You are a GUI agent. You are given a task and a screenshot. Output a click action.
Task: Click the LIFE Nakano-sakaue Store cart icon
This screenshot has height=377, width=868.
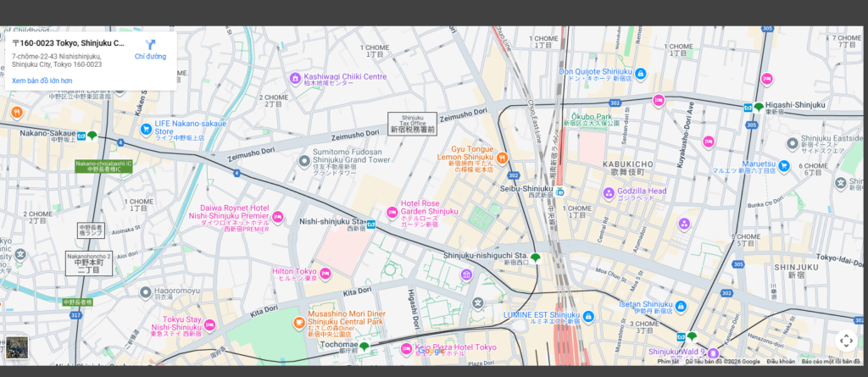pos(145,130)
